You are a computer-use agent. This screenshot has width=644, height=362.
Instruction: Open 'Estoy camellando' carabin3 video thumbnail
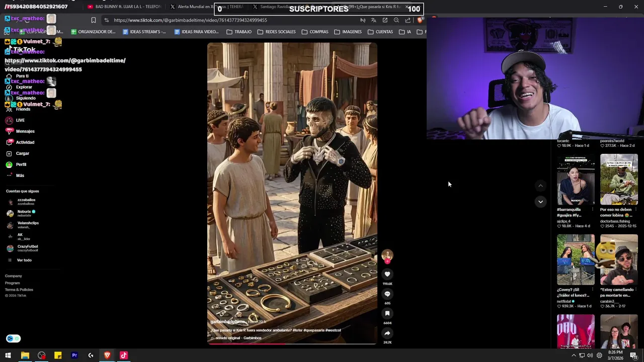tap(619, 260)
